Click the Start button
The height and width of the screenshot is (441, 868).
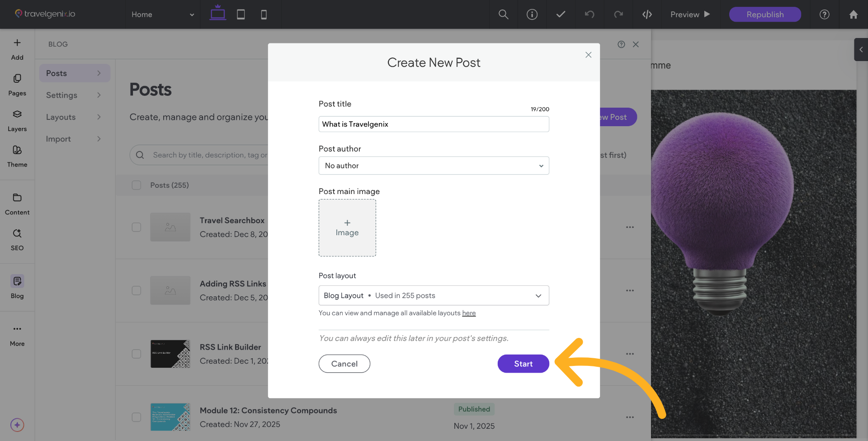[523, 364]
